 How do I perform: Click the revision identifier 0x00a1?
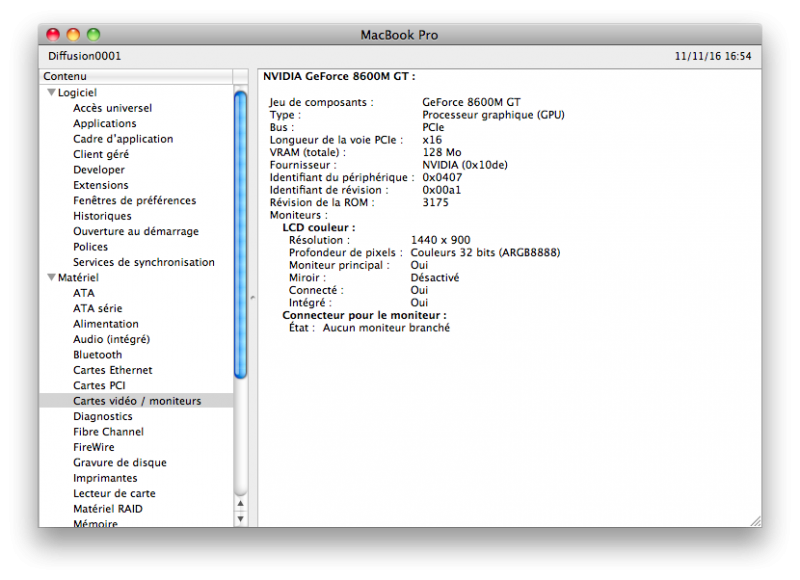click(441, 190)
